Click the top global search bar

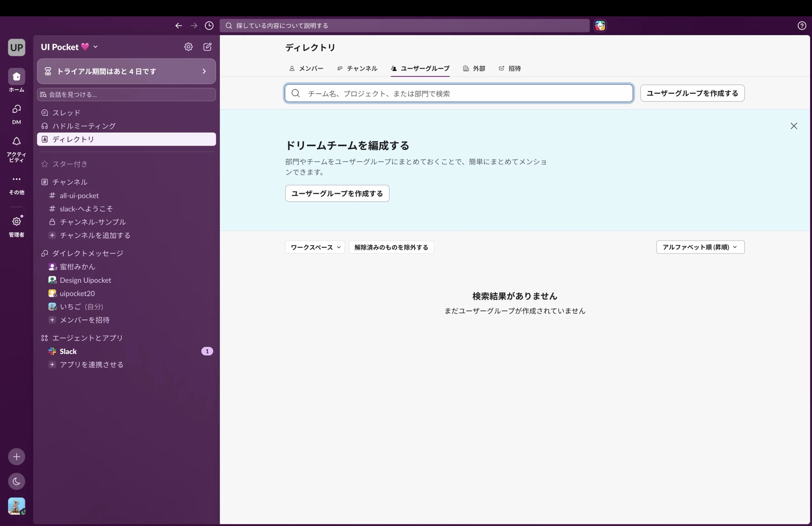point(405,26)
